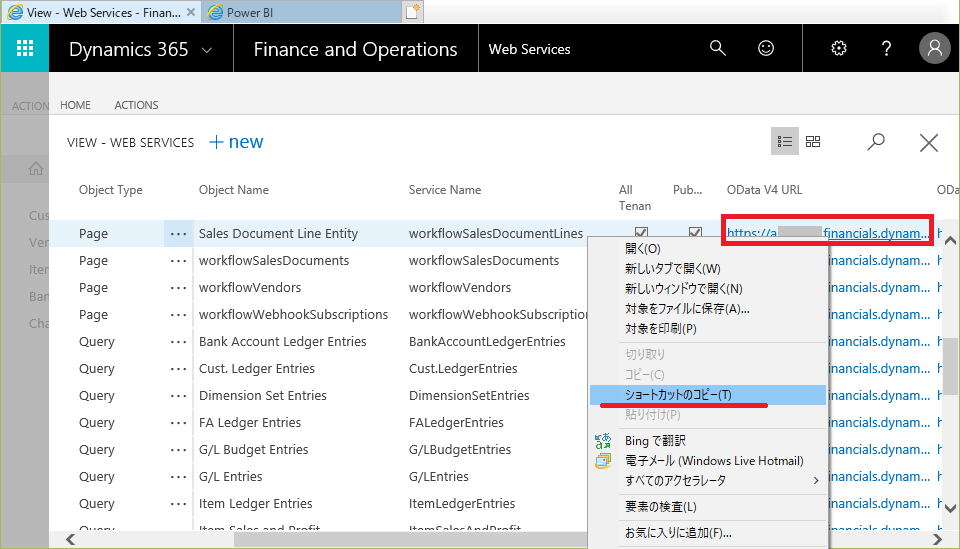Image resolution: width=960 pixels, height=549 pixels.
Task: Click the home icon in left sidebar
Action: tap(36, 168)
